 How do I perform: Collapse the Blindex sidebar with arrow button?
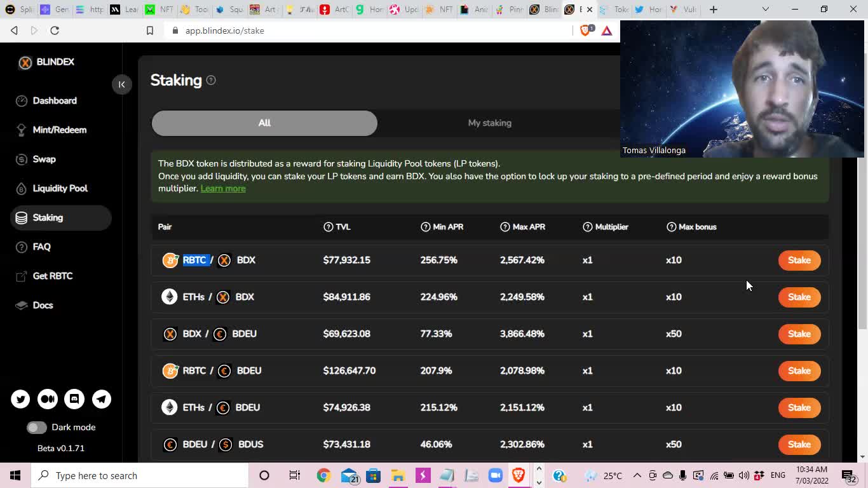[x=122, y=85]
